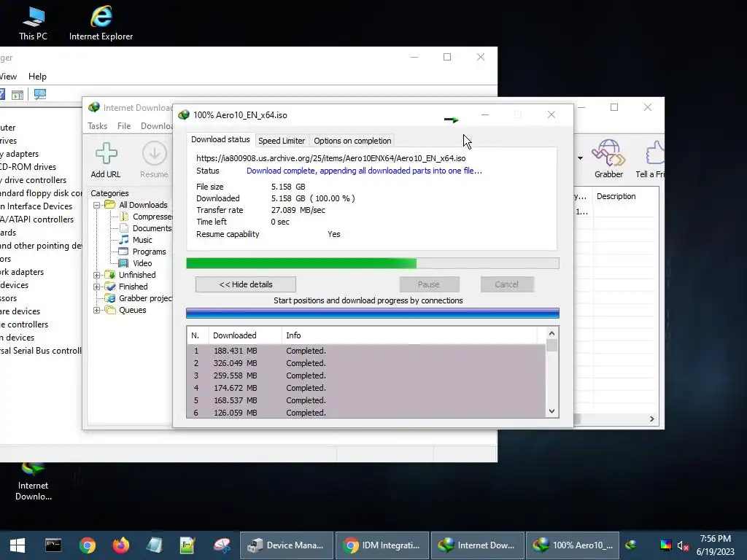Open the notepad-style taskbar icon
The image size is (747, 560).
[187, 545]
